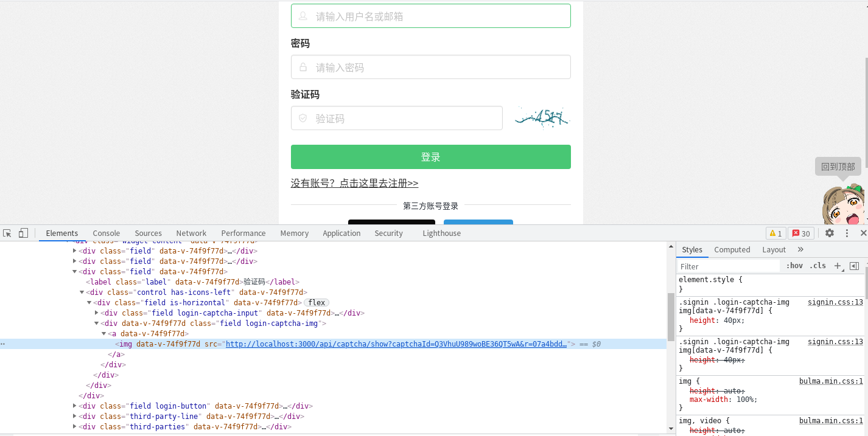Open DevTools settings gear
Image resolution: width=868 pixels, height=436 pixels.
(x=830, y=233)
